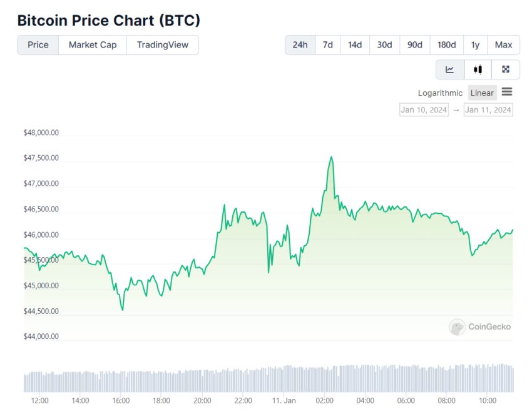Display the 1y price history
The image size is (532, 414).
[x=475, y=45]
